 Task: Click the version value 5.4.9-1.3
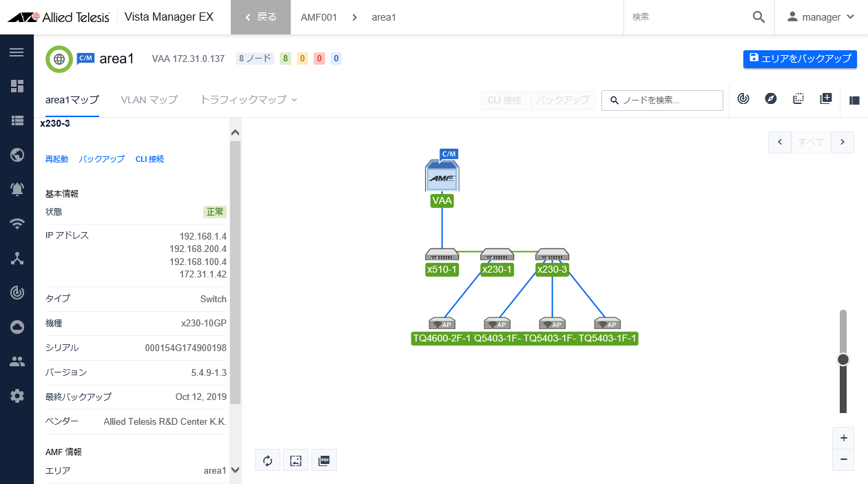coord(209,372)
